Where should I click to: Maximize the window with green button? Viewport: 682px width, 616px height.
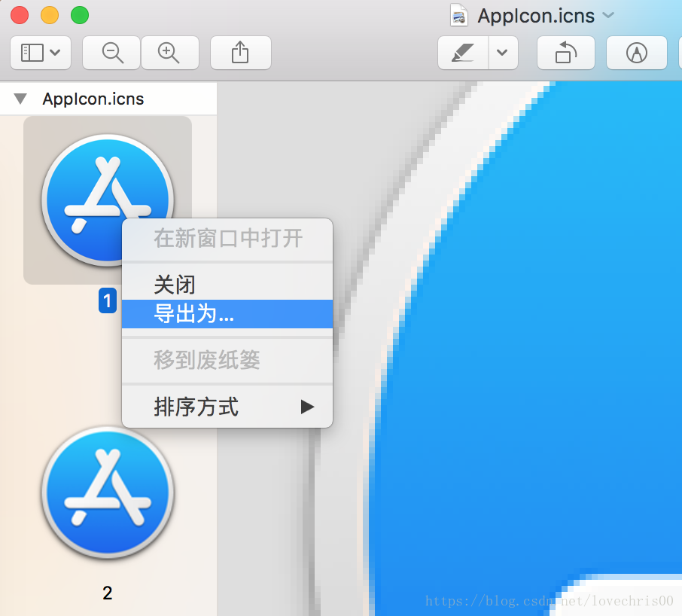(x=80, y=15)
